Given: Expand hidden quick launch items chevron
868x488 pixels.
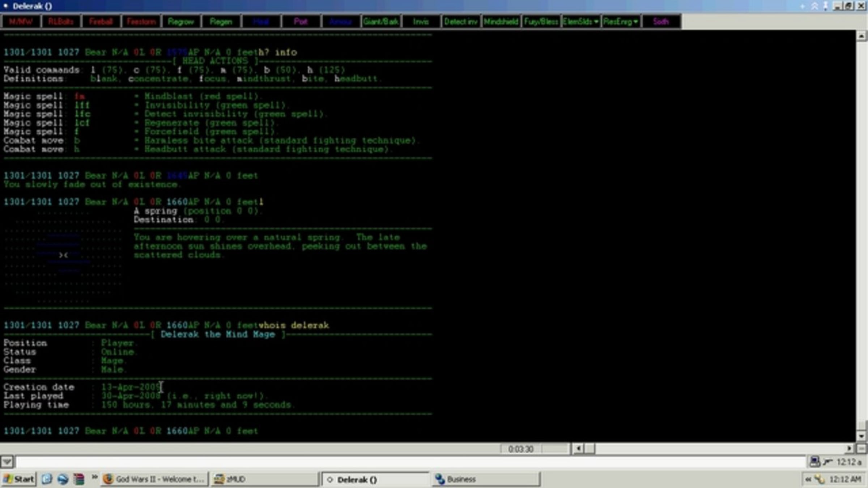Looking at the screenshot, I should (x=94, y=477).
